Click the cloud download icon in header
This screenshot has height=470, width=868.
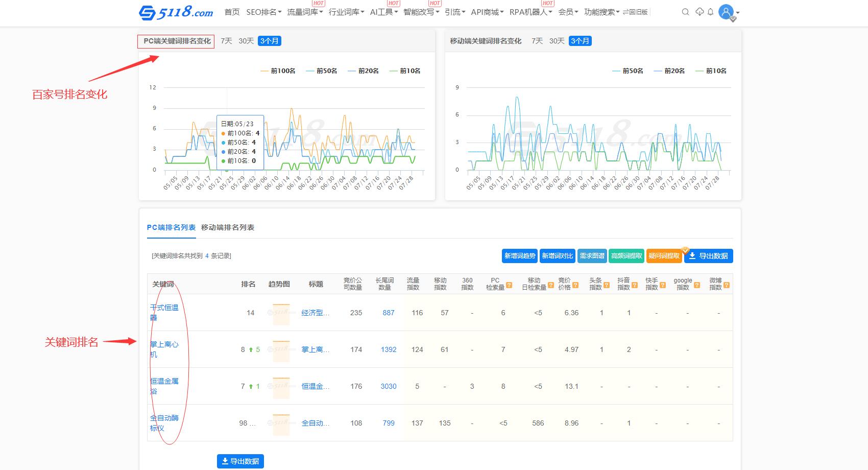[x=700, y=12]
